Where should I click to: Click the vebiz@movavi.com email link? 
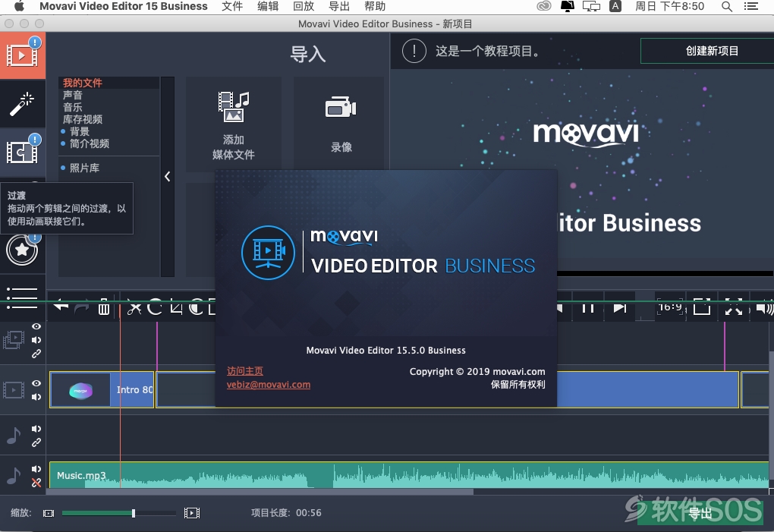click(x=269, y=385)
